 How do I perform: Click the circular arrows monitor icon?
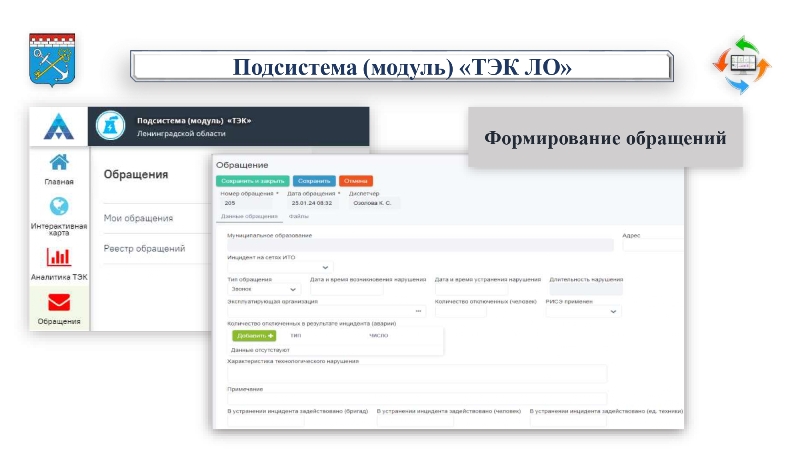point(742,64)
